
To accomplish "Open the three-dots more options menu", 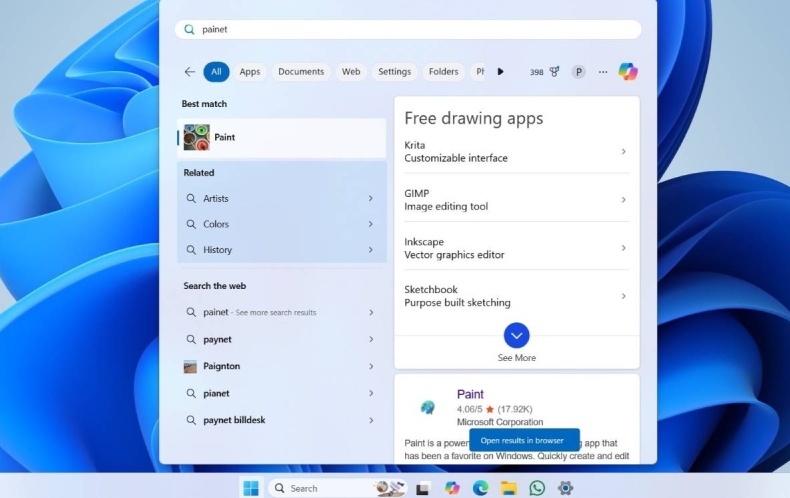I will (603, 72).
